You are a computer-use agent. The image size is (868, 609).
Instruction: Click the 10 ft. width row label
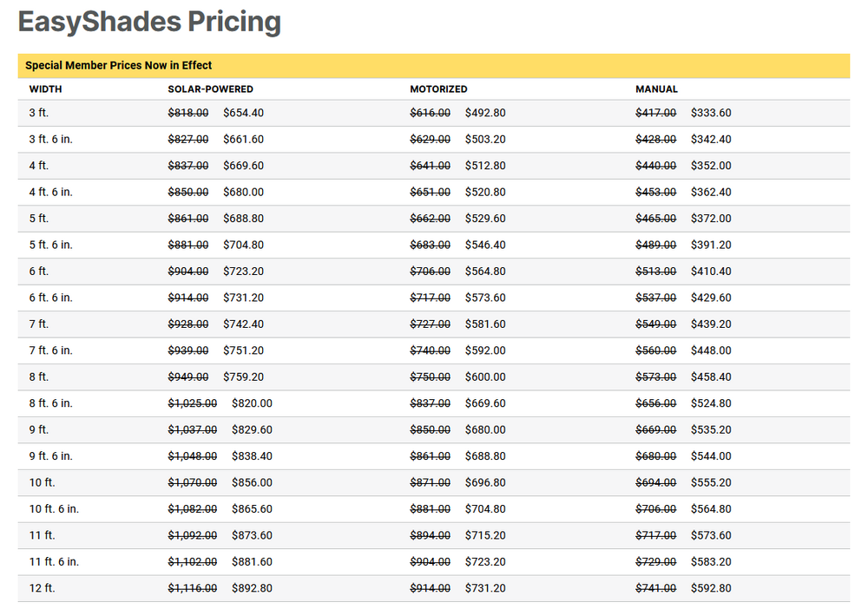(42, 482)
